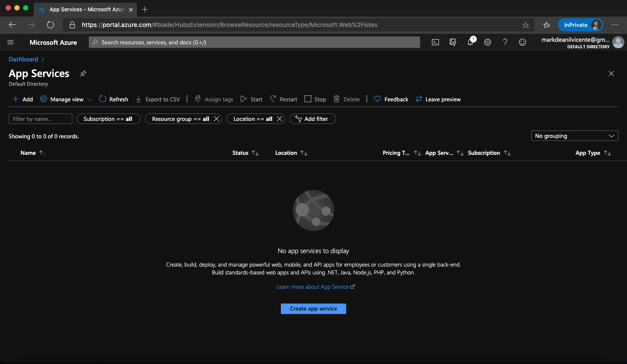Click the Delete toolbar button
Screen dimensions: 627x364
click(x=347, y=99)
